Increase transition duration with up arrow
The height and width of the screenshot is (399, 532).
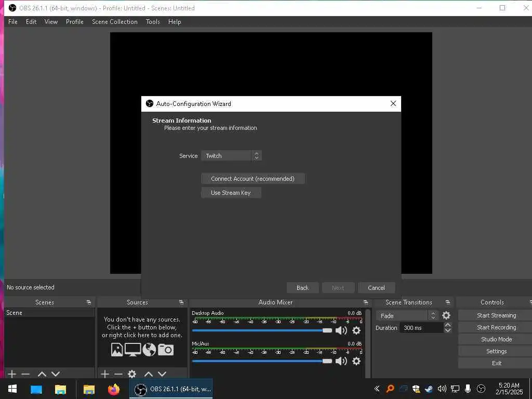448,325
